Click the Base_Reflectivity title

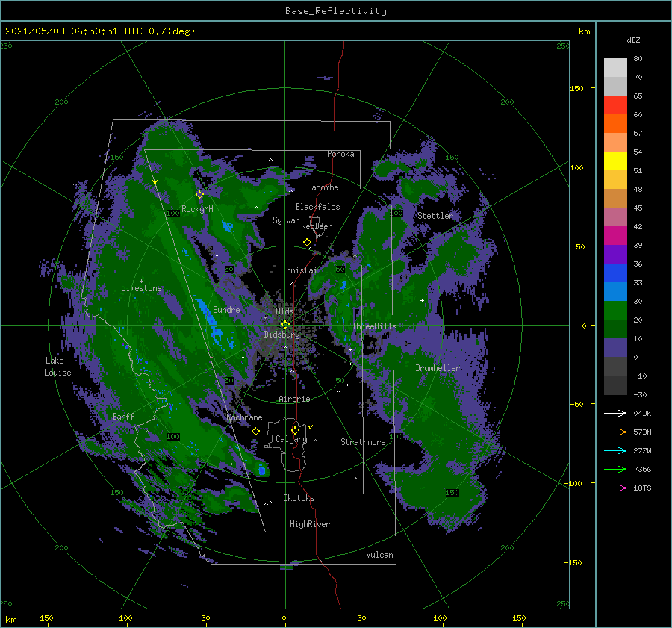tap(336, 11)
